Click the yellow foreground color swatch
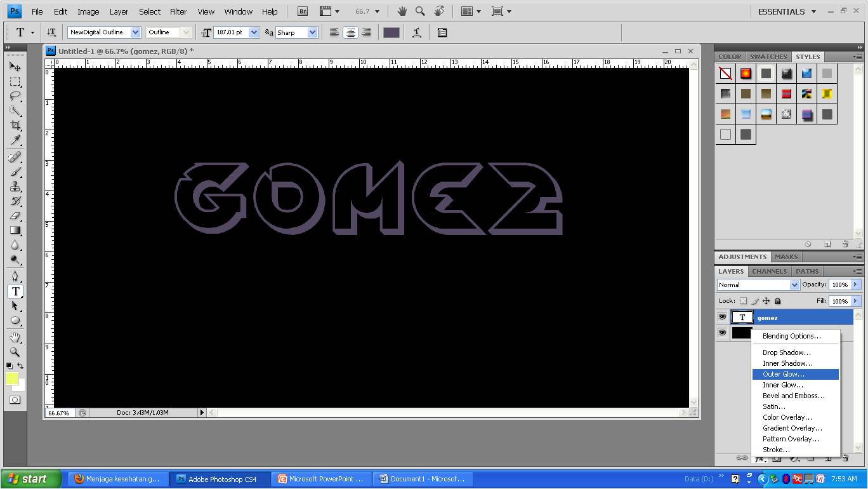This screenshot has width=868, height=489. (x=12, y=378)
